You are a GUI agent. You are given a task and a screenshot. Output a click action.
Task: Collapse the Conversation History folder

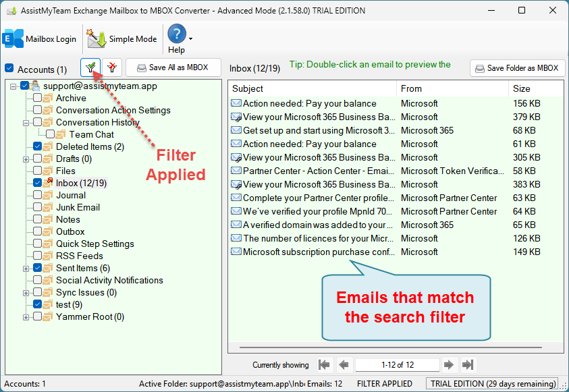[x=26, y=123]
